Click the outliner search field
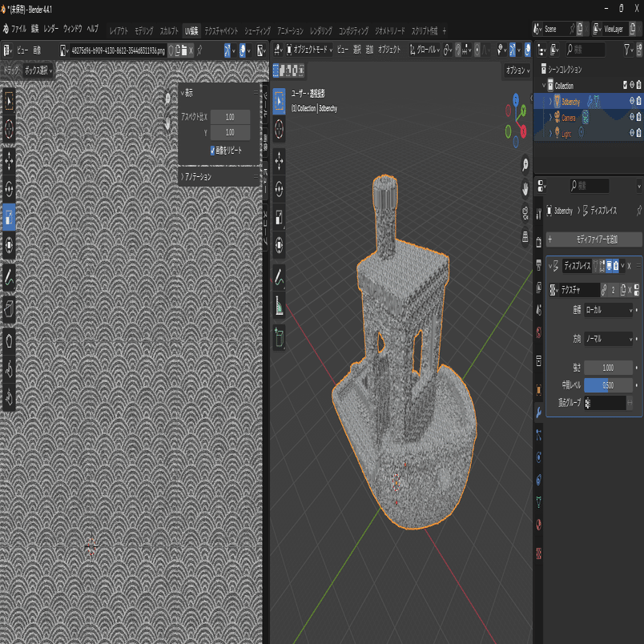644x644 pixels. coord(585,50)
